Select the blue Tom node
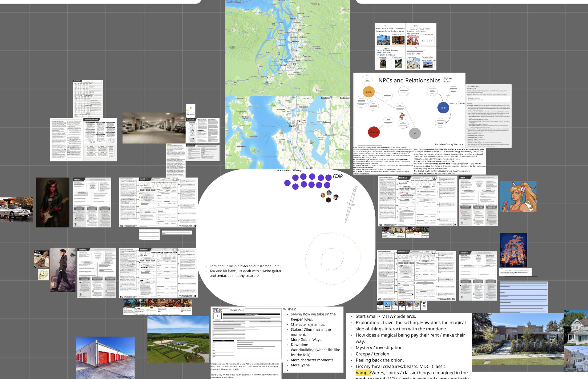The image size is (588, 379). pos(443,108)
